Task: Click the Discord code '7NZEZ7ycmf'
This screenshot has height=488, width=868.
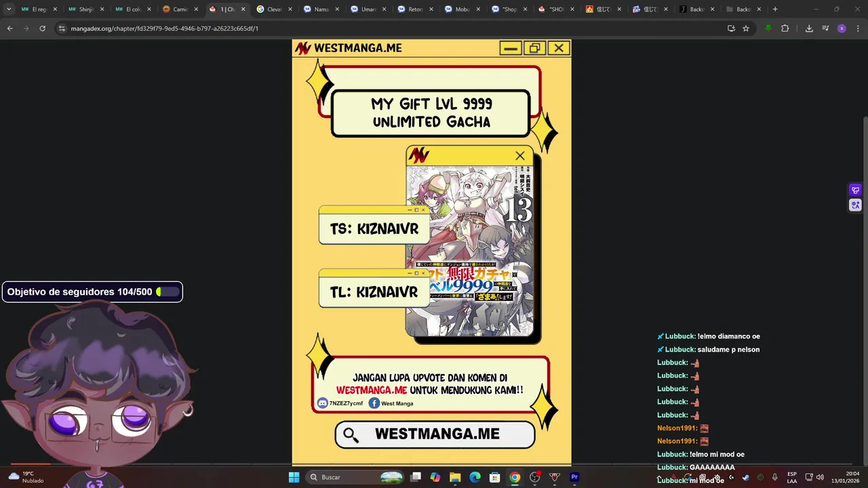Action: pos(346,403)
